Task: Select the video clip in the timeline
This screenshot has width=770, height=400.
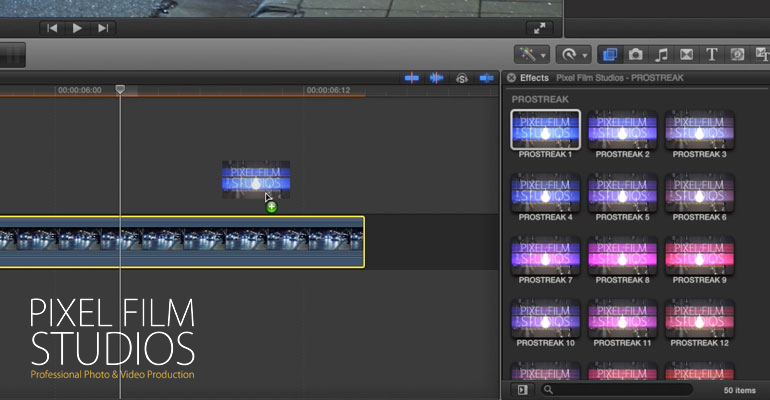Action: coord(182,242)
